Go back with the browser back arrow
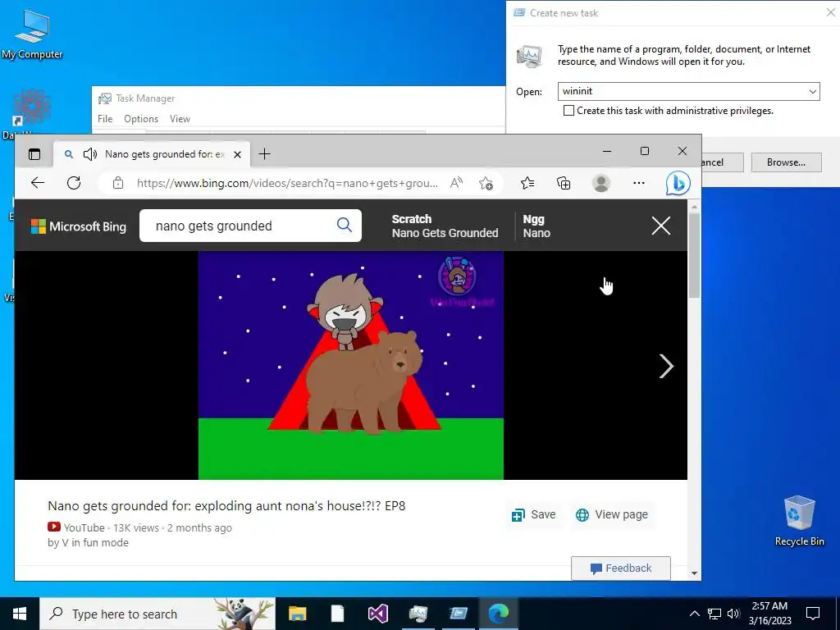 (38, 183)
